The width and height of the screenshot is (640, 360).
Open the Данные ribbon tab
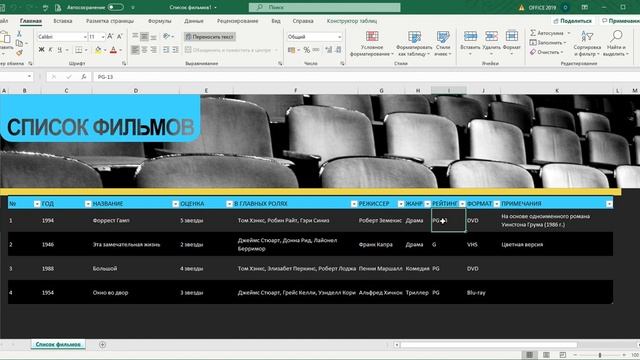(193, 21)
